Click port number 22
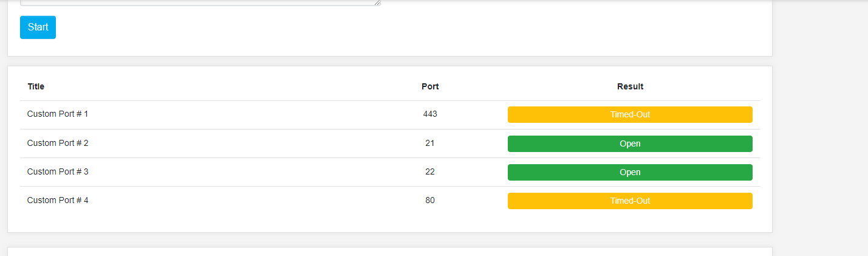Image resolution: width=868 pixels, height=256 pixels. tap(430, 172)
